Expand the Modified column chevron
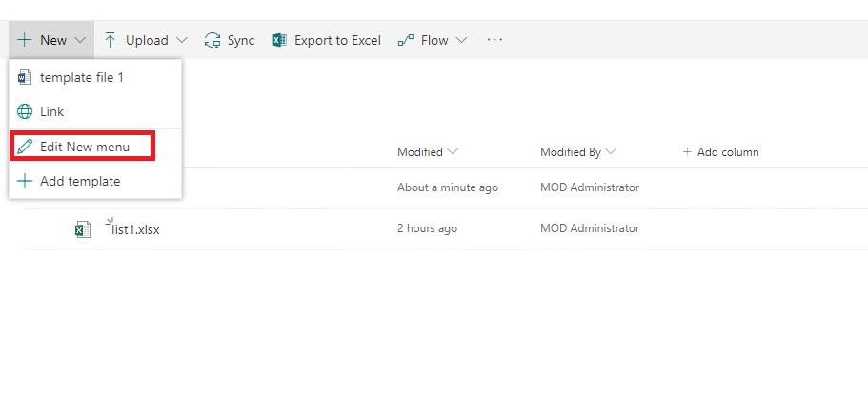This screenshot has height=394, width=868. tap(453, 152)
